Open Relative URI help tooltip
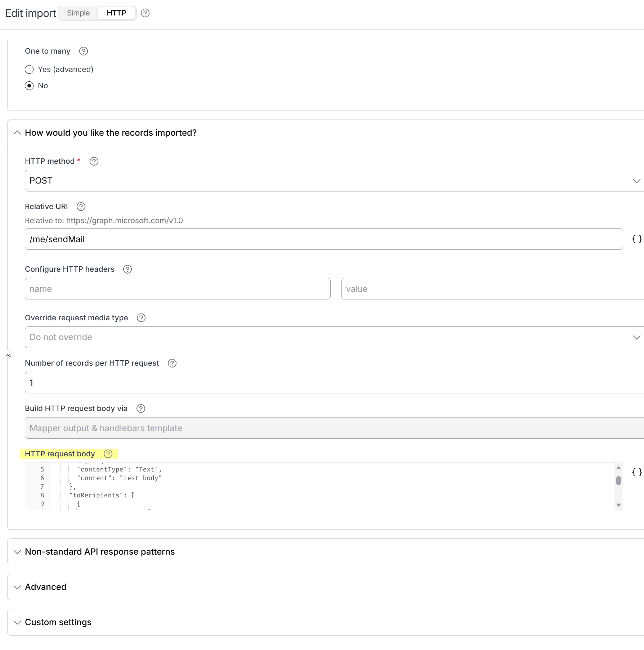This screenshot has height=650, width=644. click(x=81, y=207)
